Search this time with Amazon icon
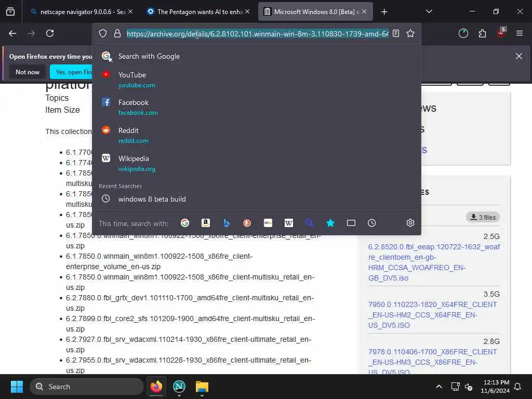This screenshot has width=532, height=399. point(206,223)
